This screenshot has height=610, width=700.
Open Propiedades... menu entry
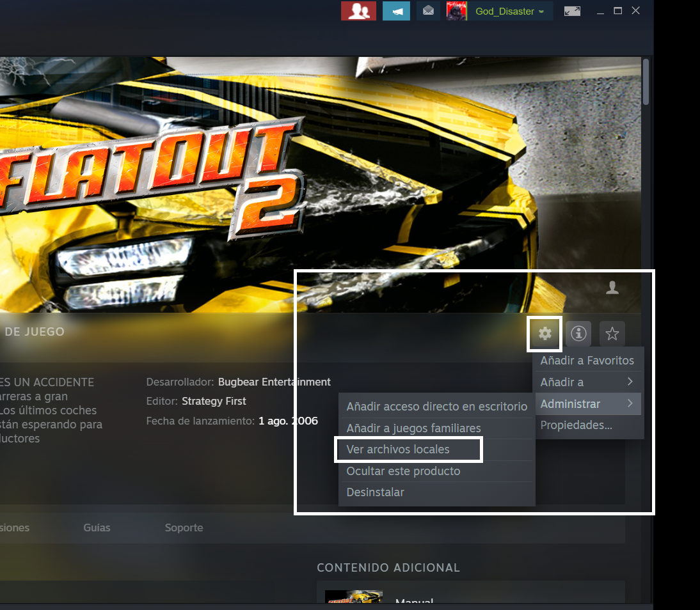pos(589,425)
